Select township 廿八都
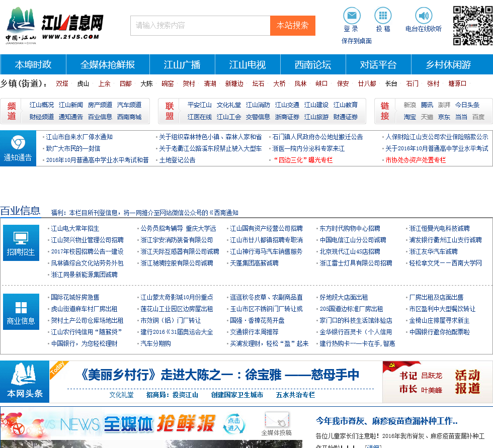493x448 pixels. [367, 83]
